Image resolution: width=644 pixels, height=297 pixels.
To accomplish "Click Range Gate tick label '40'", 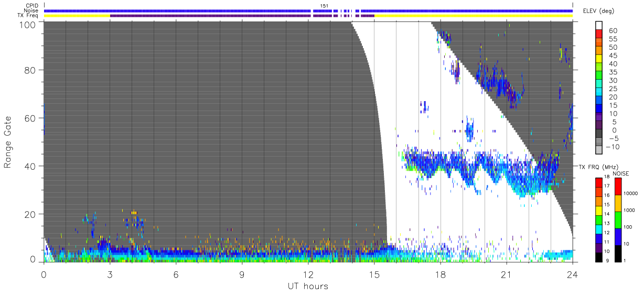I will 30,166.
